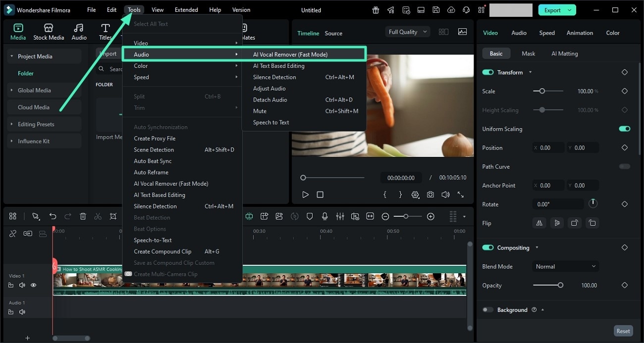Toggle Uniform Scaling off
Viewport: 644px width, 343px height.
point(624,129)
